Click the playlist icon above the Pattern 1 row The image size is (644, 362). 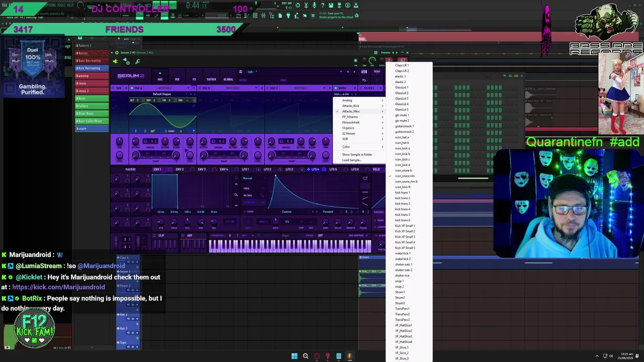(79, 38)
